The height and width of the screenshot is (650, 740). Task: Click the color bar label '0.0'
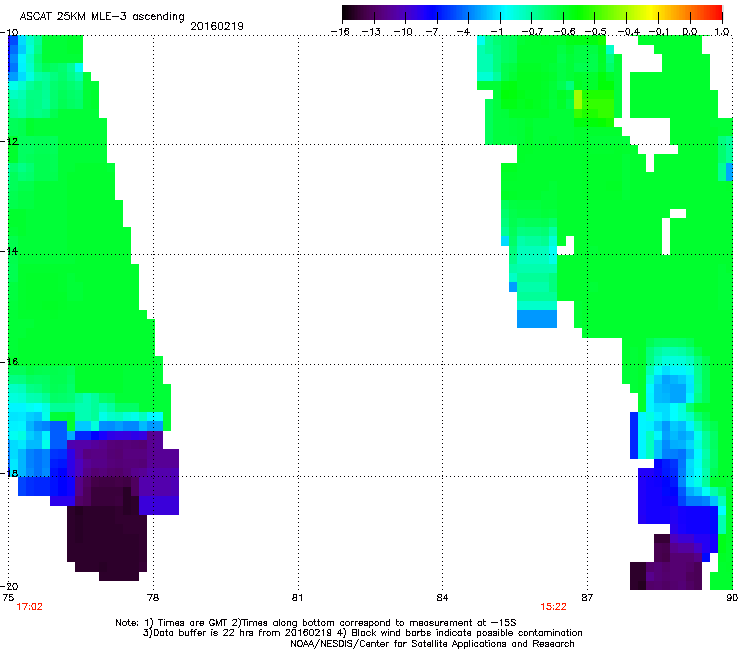click(690, 32)
